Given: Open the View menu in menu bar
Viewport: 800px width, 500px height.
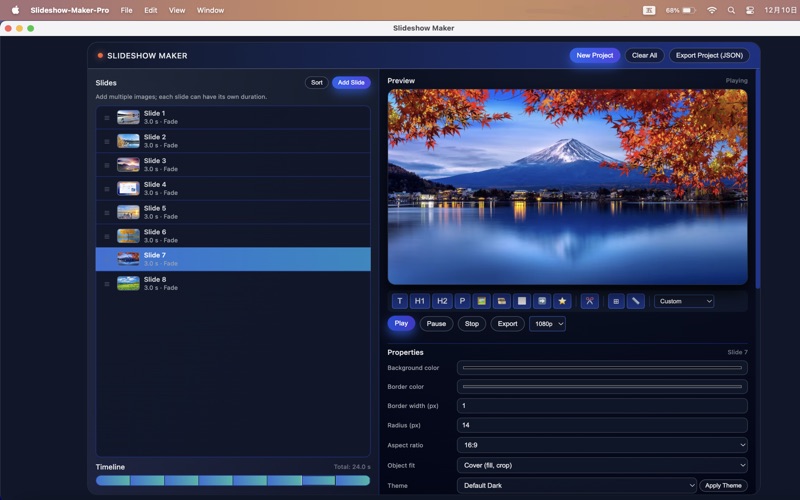Looking at the screenshot, I should [x=177, y=10].
